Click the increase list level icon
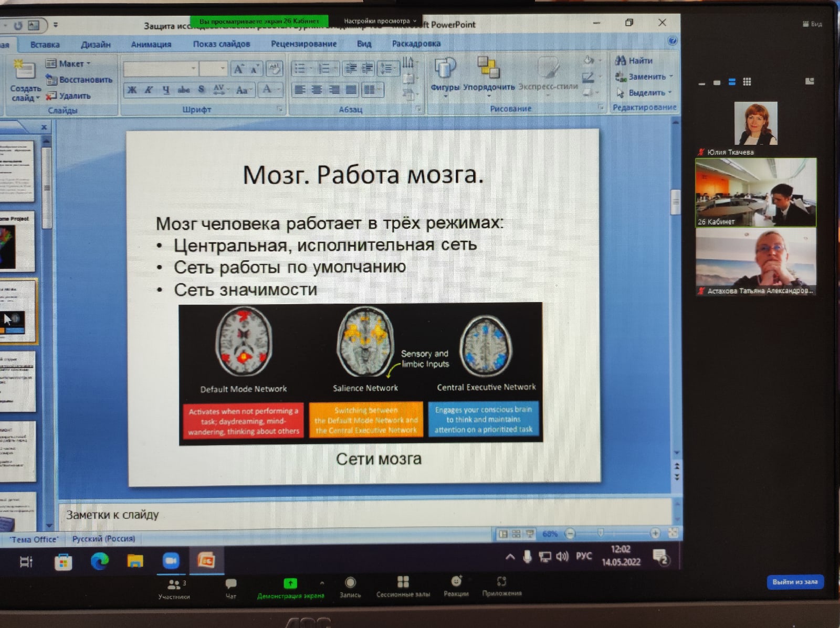840x628 pixels. (367, 68)
